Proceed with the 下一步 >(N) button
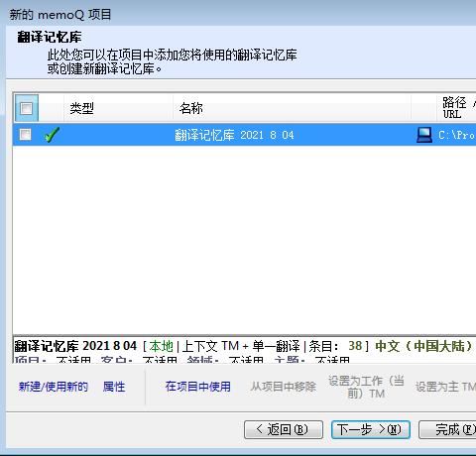476x456 pixels. point(371,429)
